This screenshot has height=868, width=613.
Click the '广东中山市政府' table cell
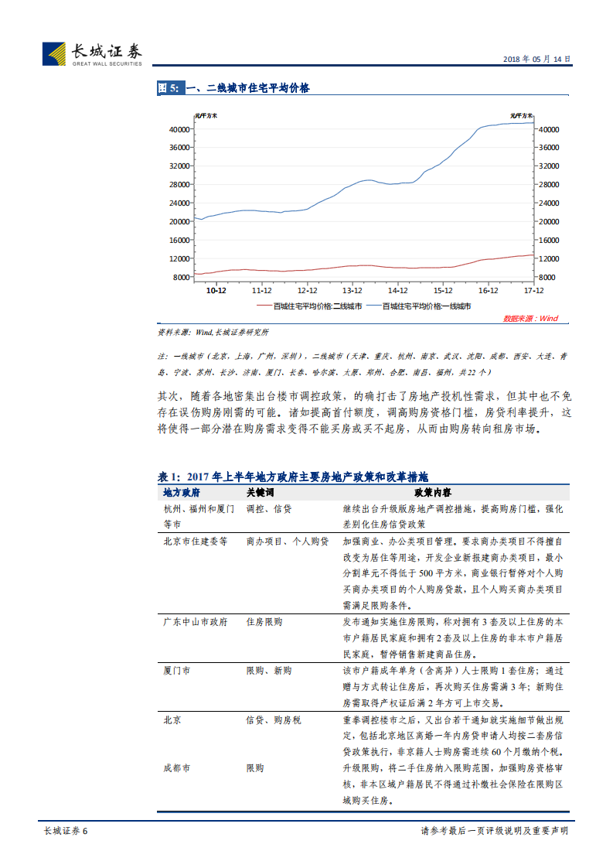(196, 622)
